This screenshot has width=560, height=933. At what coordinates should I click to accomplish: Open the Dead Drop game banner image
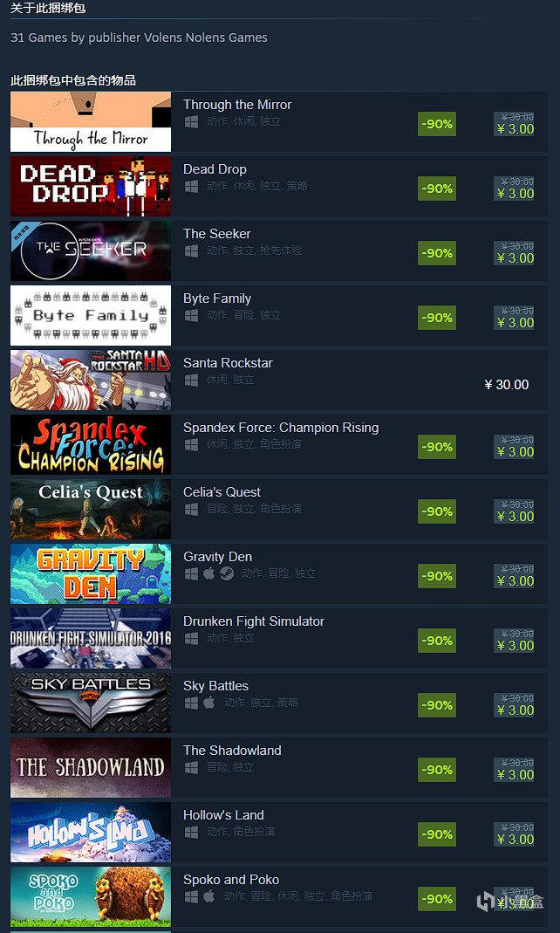91,186
